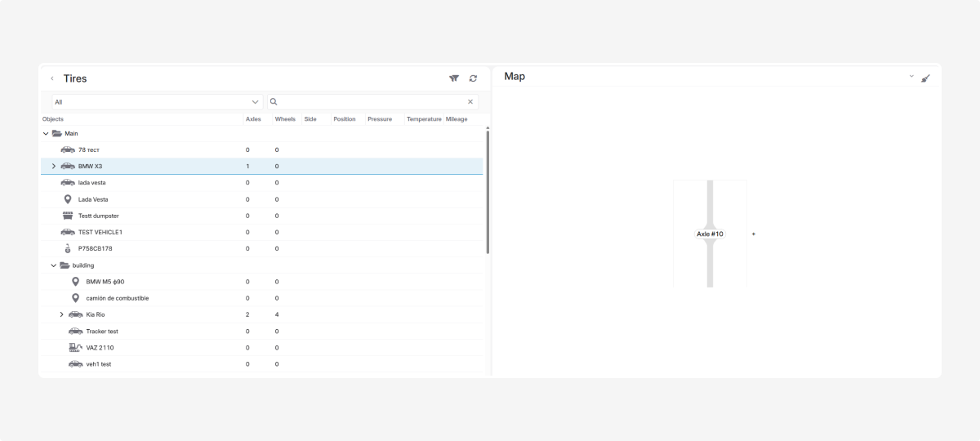Viewport: 980px width, 441px height.
Task: Refresh the Tires list
Action: [x=473, y=78]
